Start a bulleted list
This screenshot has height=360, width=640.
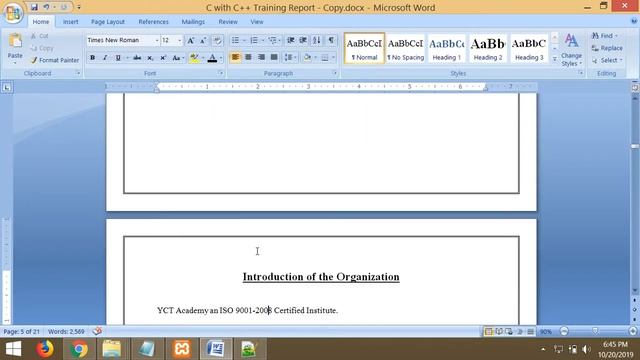click(236, 40)
